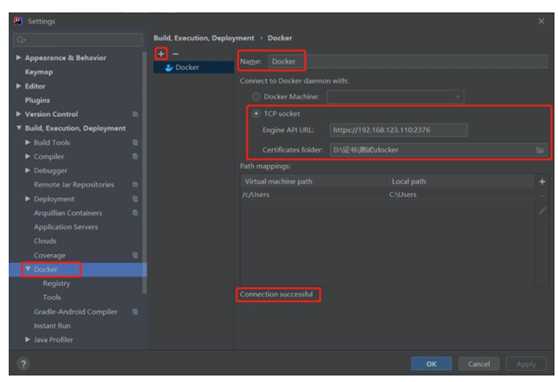
Task: Add a path mapping with plus icon
Action: pyautogui.click(x=542, y=182)
